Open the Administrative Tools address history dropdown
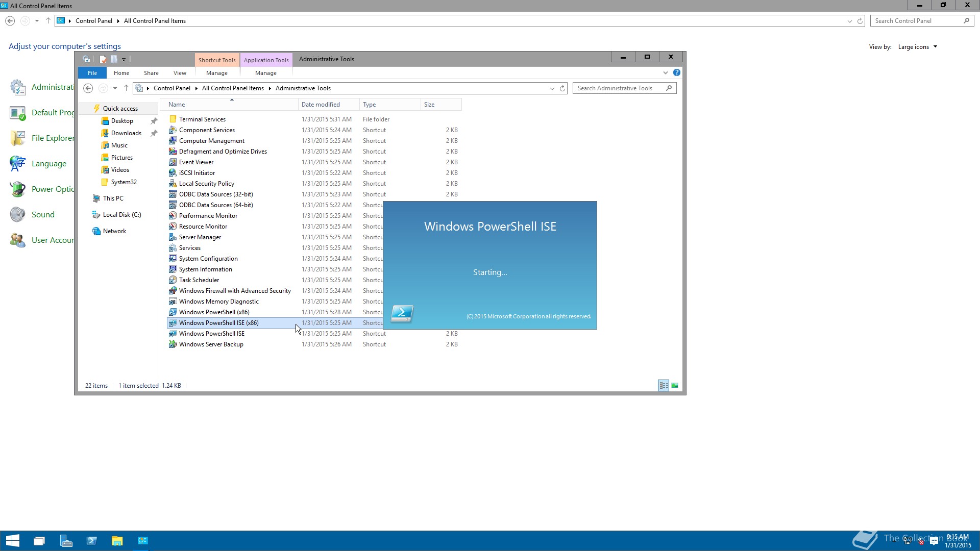The height and width of the screenshot is (551, 980). (552, 88)
